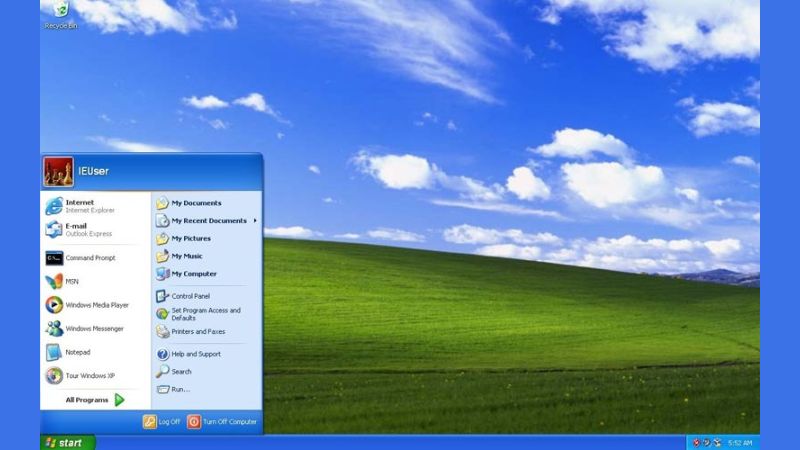Image resolution: width=800 pixels, height=450 pixels.
Task: Click the Windows Messenger icon
Action: [x=54, y=329]
